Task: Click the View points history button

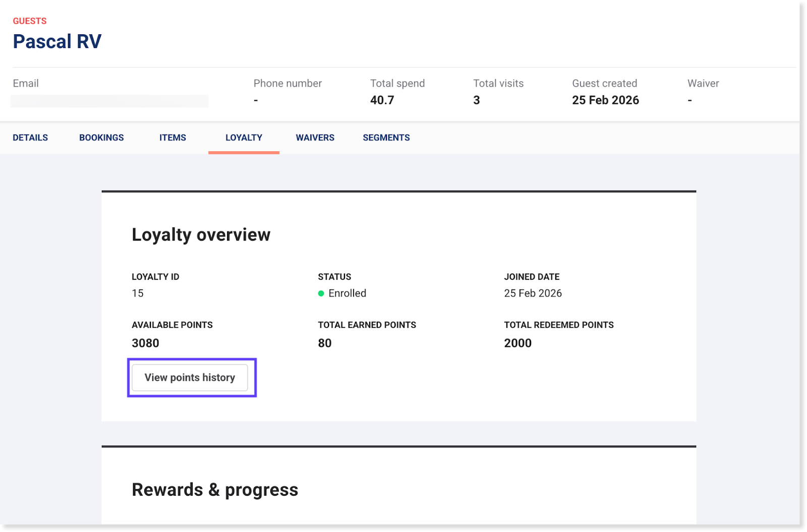Action: pyautogui.click(x=190, y=378)
